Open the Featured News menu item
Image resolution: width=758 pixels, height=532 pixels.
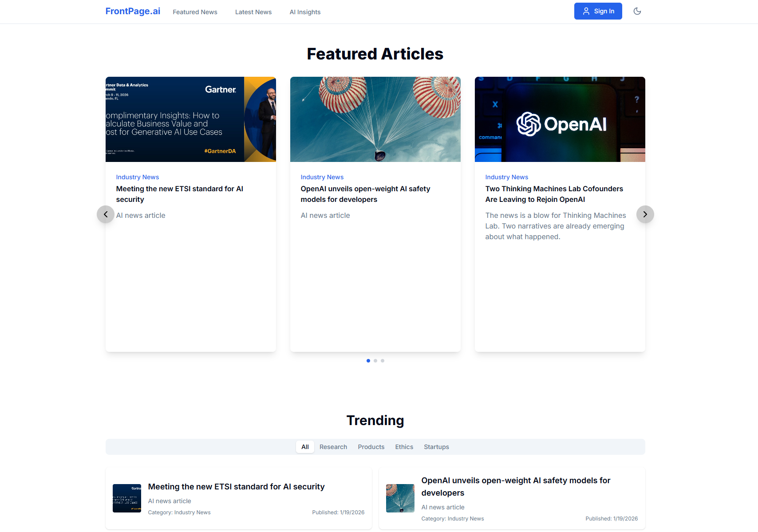pyautogui.click(x=195, y=12)
